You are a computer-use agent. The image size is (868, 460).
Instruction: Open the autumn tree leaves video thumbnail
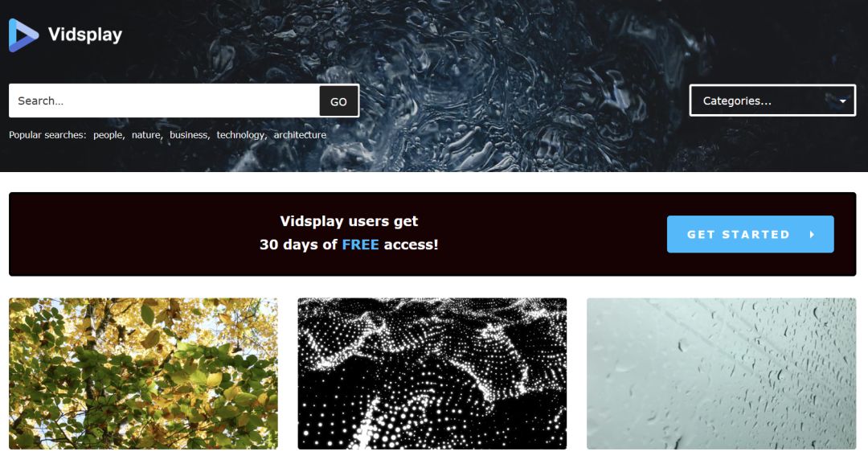(143, 373)
